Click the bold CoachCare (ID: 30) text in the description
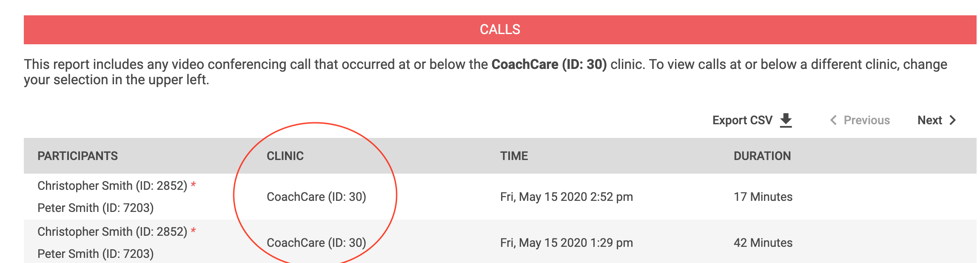 pyautogui.click(x=549, y=65)
